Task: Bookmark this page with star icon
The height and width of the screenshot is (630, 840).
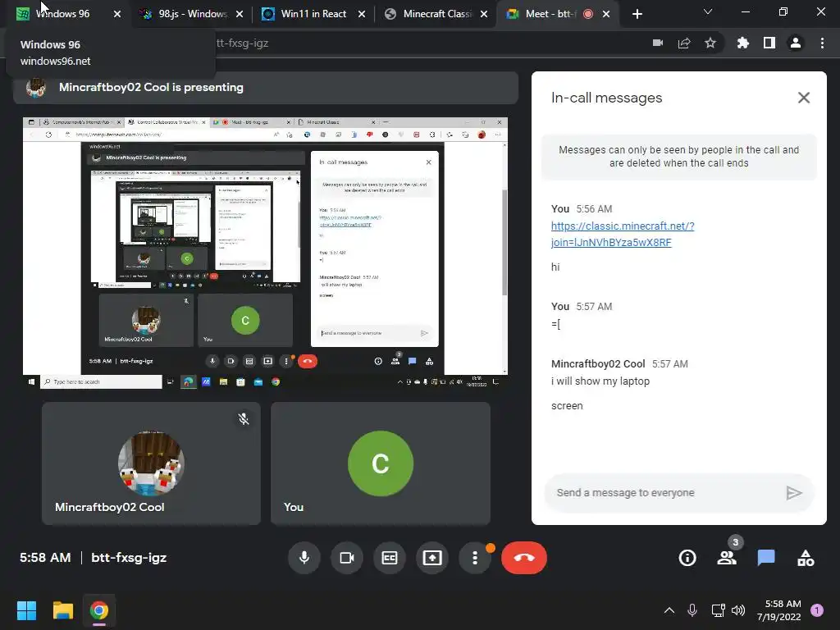Action: [x=710, y=43]
